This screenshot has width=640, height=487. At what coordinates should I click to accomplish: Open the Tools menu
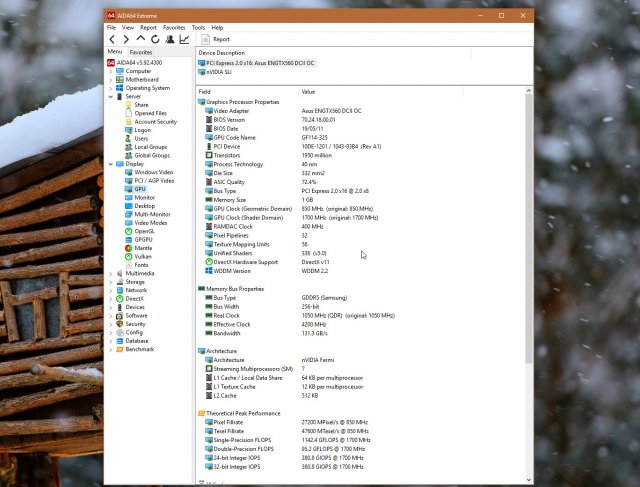point(198,27)
